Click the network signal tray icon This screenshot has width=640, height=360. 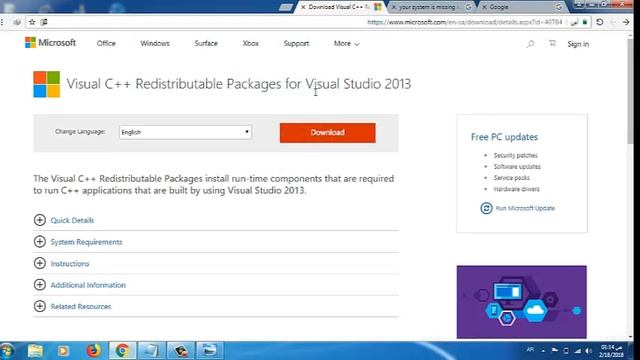coord(578,351)
